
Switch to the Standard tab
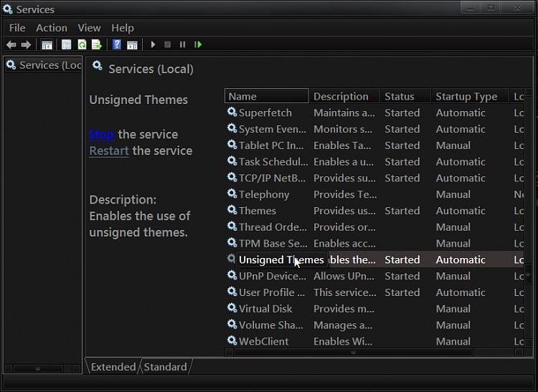click(x=166, y=367)
